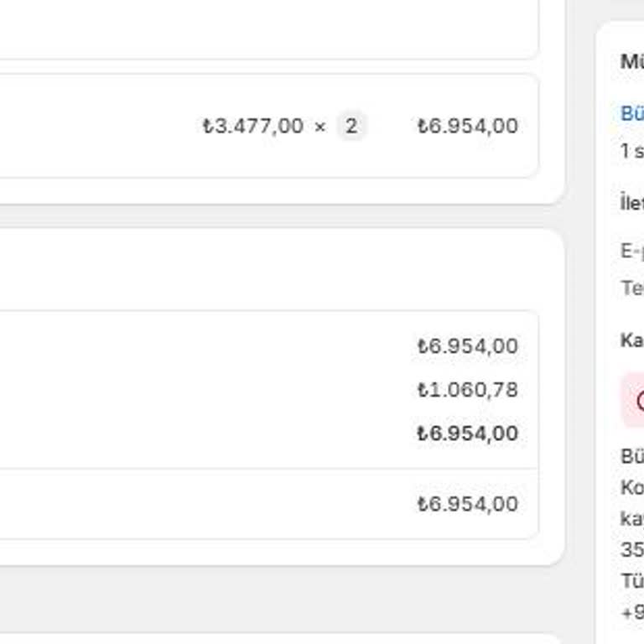The image size is (644, 644).
Task: Click the unit price ₺3.477,00
Action: 253,127
